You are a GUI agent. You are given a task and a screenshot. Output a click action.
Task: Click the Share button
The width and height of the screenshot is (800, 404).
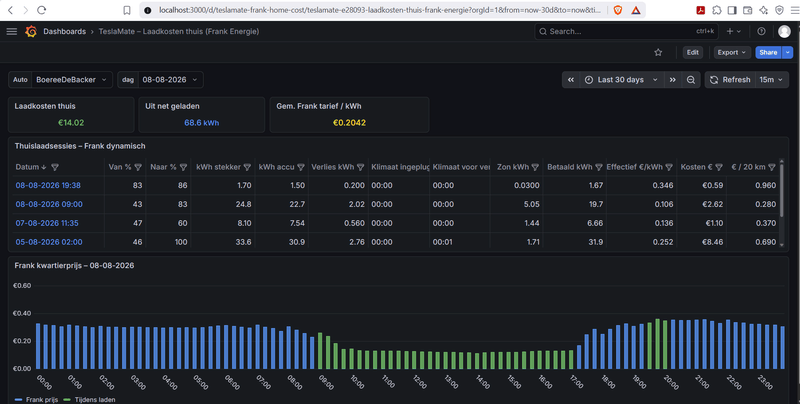[768, 53]
